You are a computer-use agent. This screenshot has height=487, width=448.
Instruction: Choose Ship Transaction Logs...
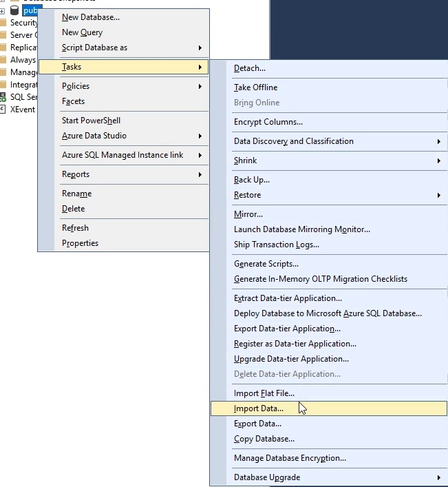[x=277, y=245]
